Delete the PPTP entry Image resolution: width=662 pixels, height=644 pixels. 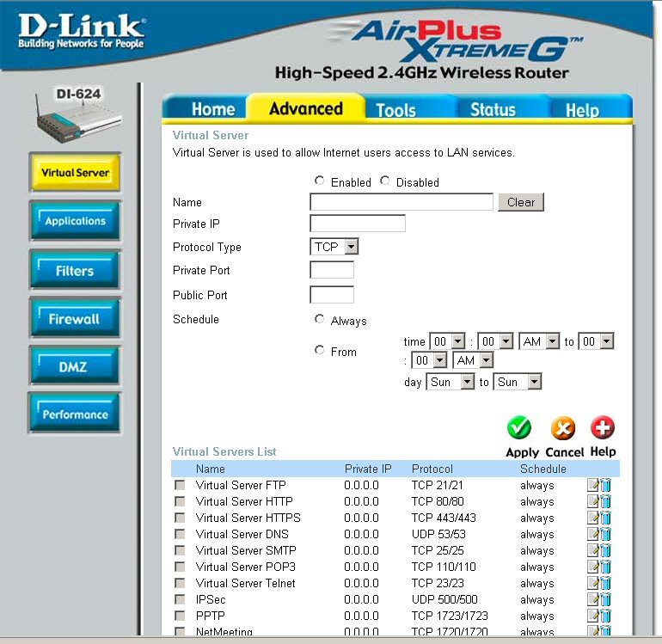point(605,616)
